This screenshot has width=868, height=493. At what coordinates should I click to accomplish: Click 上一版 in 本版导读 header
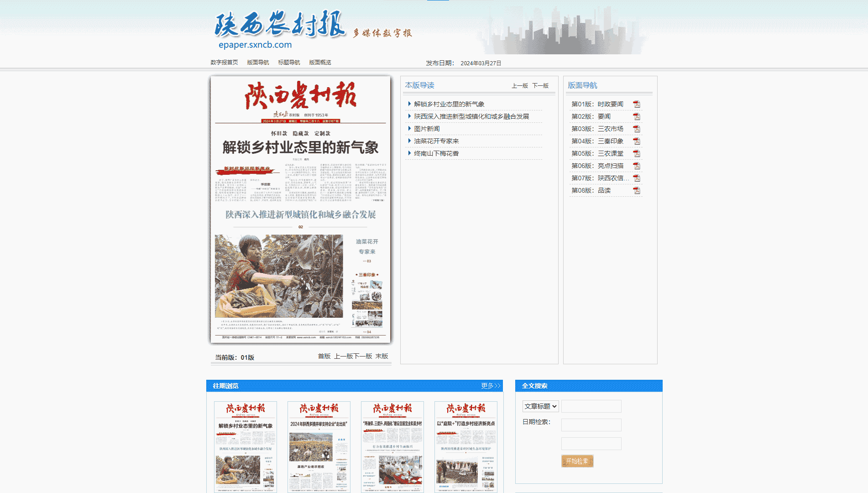click(520, 86)
